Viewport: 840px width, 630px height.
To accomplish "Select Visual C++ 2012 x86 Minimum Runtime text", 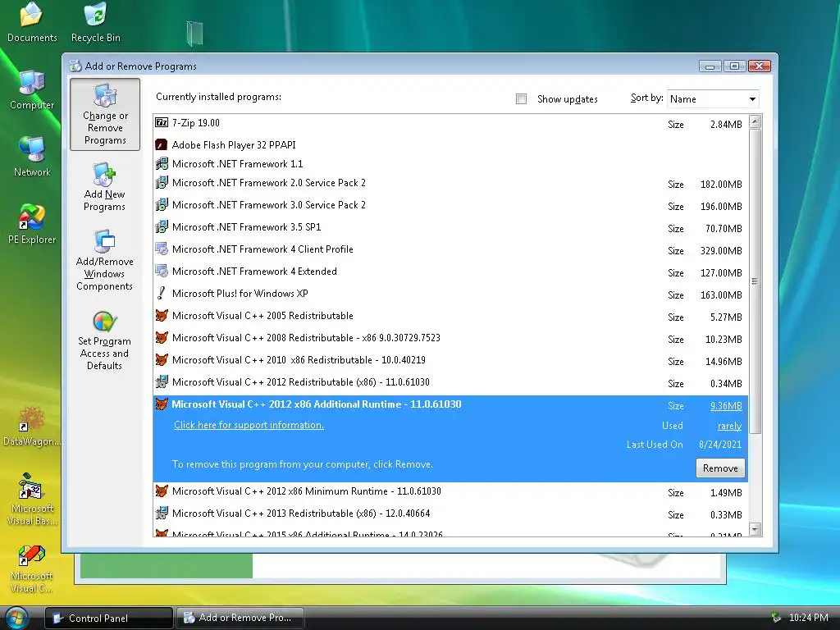I will tap(307, 491).
